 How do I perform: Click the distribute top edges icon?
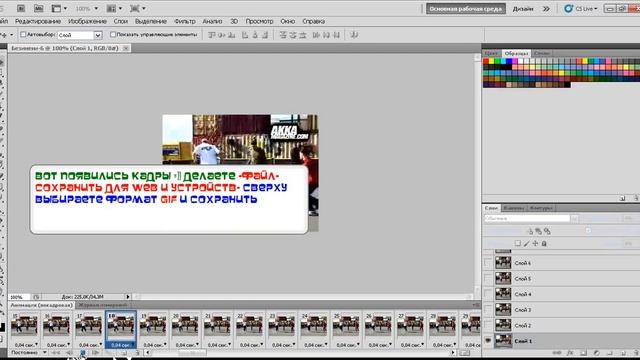[283, 35]
